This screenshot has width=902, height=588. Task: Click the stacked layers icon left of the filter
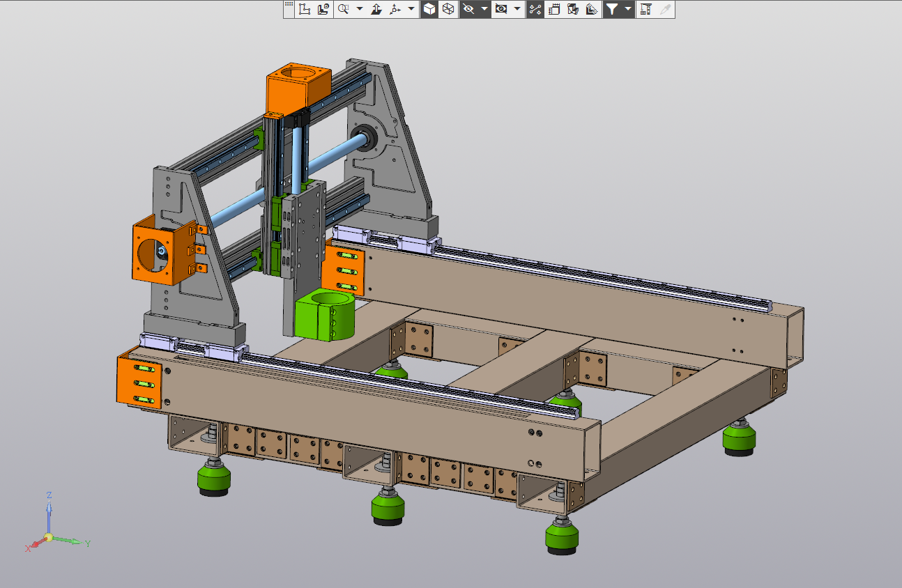tap(592, 10)
